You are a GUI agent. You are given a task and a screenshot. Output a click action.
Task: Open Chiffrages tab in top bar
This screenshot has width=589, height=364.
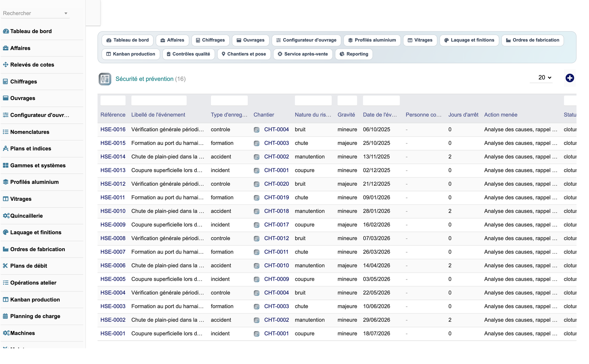coord(210,40)
